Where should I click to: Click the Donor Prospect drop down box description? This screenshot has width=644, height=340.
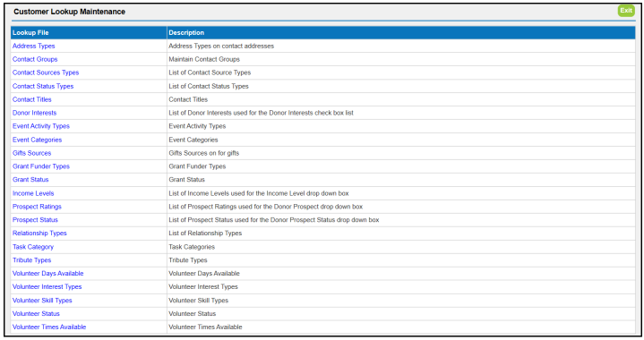pos(266,207)
